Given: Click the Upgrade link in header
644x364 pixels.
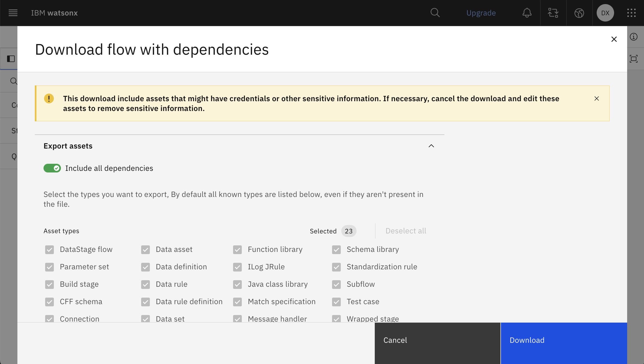Looking at the screenshot, I should [x=481, y=13].
